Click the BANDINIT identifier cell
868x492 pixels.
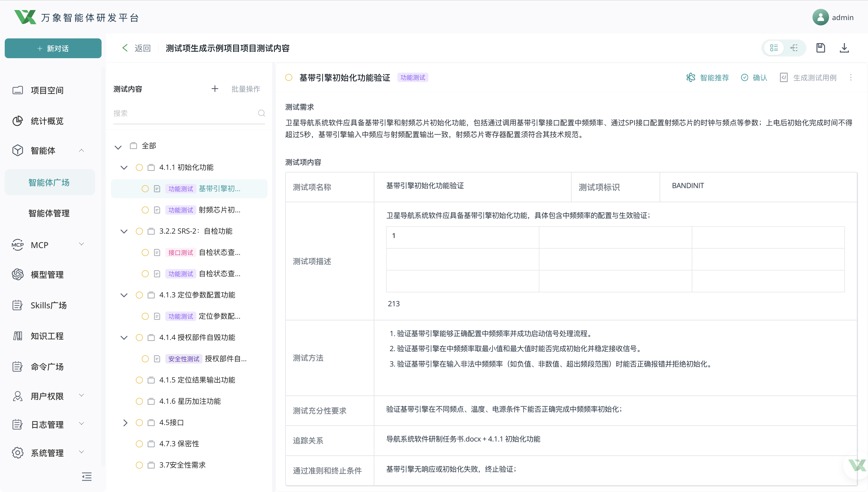click(758, 187)
